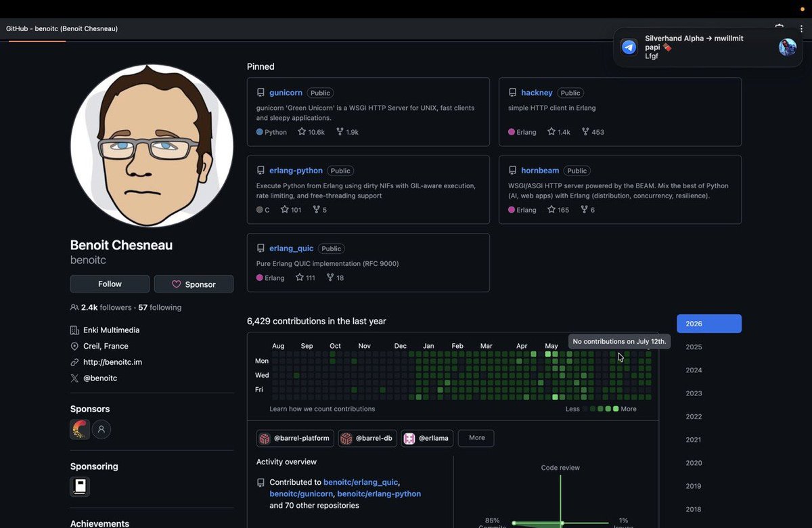Filter activity by @erllama organization
The width and height of the screenshot is (812, 528).
[428, 439]
